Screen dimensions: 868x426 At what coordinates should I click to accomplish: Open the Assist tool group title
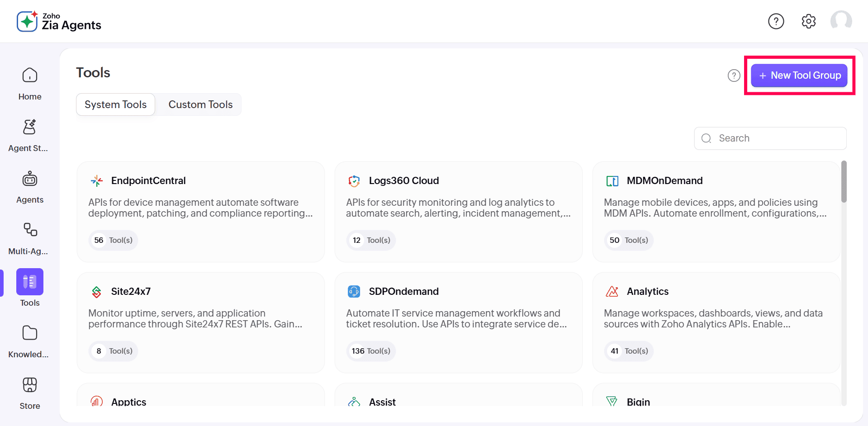tap(382, 402)
